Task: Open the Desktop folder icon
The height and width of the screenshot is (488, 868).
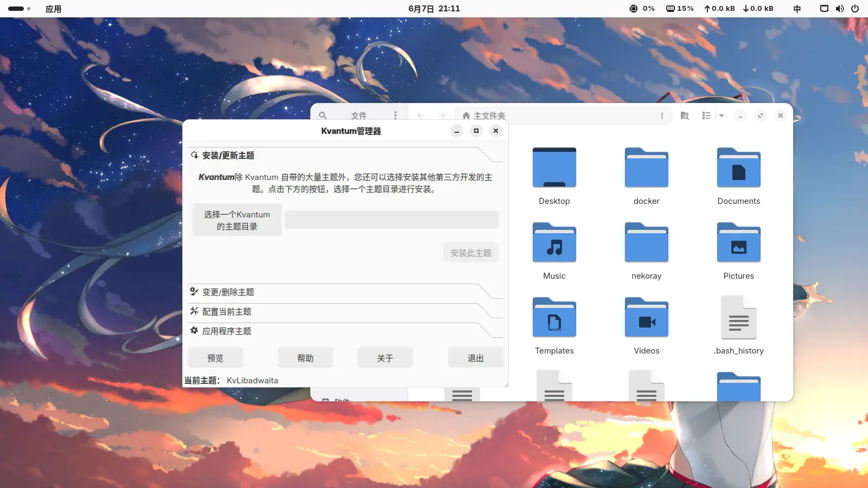Action: coord(554,168)
